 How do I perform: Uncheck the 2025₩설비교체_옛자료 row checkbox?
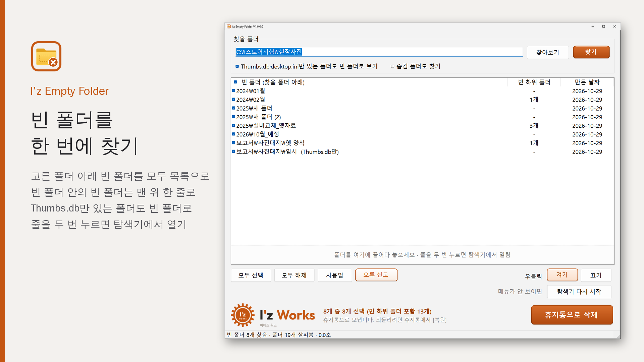click(x=233, y=125)
